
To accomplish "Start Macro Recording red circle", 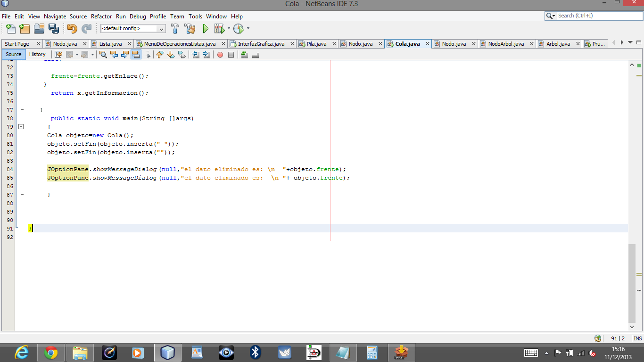I will 220,55.
